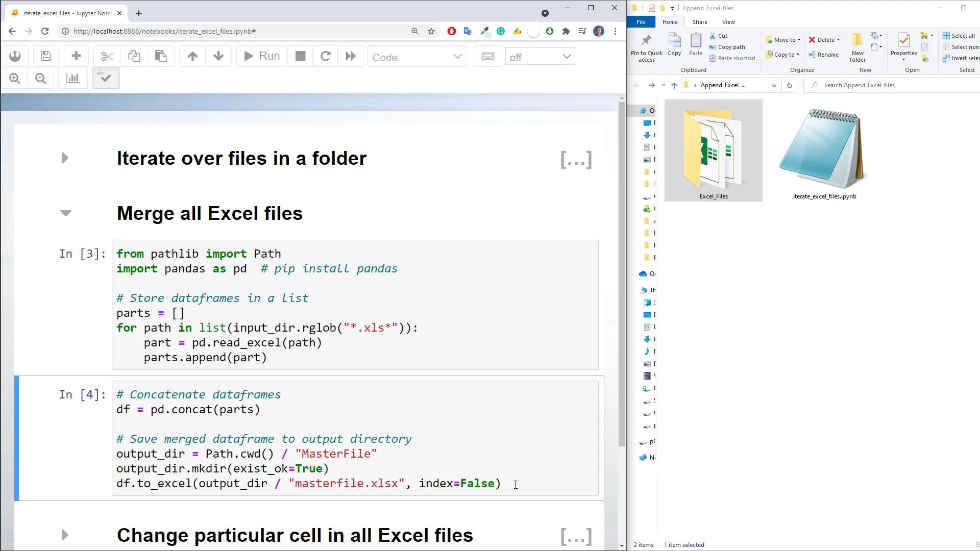Cut the selected cell with scissors icon

pyautogui.click(x=106, y=56)
